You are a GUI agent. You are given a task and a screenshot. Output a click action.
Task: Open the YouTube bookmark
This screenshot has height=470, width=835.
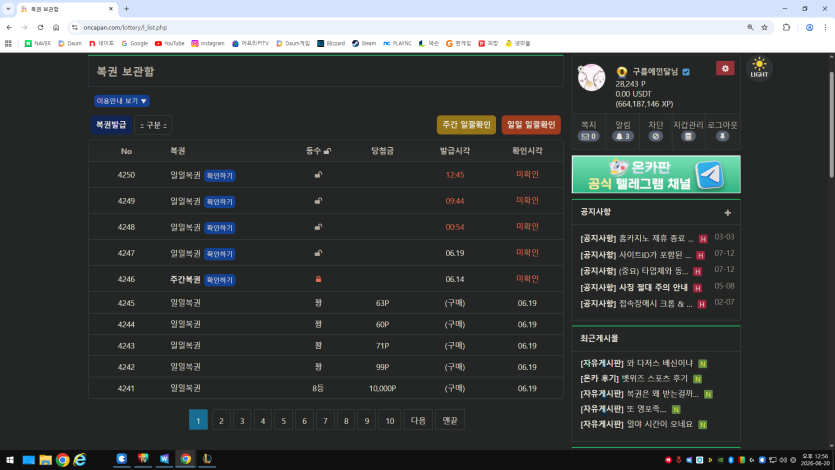click(169, 44)
